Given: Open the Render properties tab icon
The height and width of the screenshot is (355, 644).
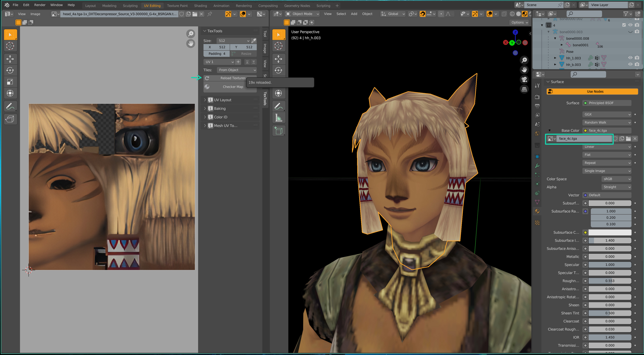Looking at the screenshot, I should (537, 97).
